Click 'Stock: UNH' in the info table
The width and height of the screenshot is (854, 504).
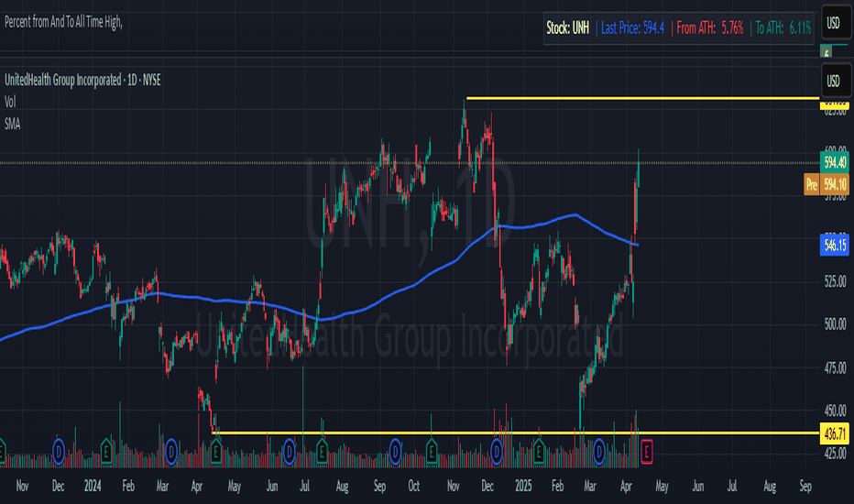pos(567,28)
